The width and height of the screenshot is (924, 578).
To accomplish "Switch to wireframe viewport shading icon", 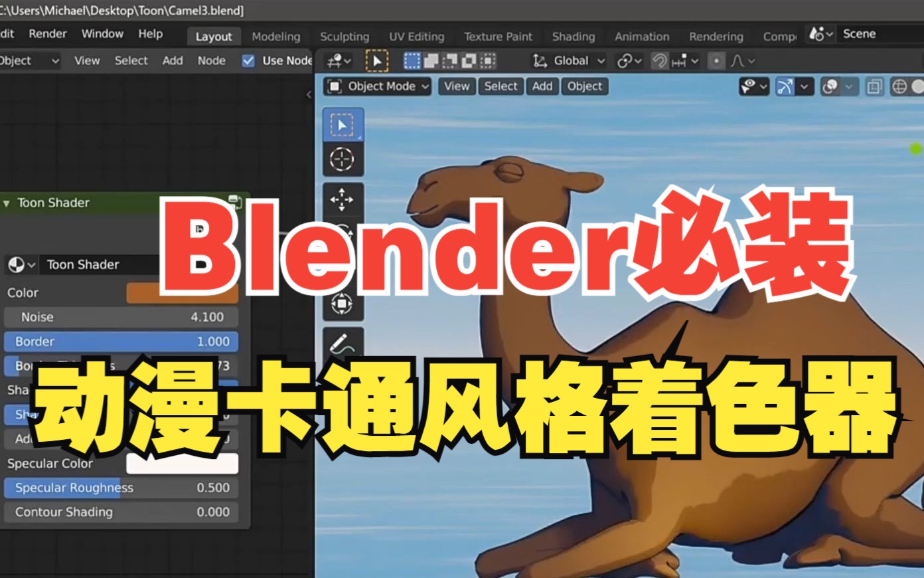I will coord(899,86).
